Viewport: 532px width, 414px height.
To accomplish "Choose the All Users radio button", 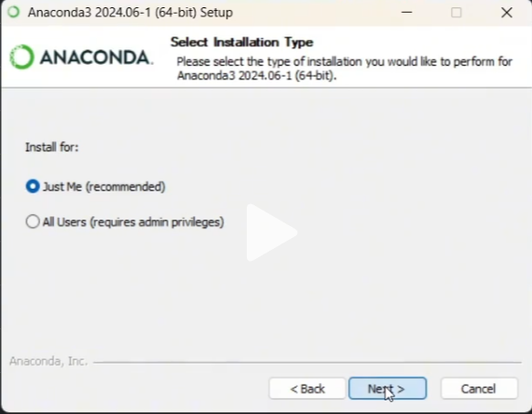I will [33, 222].
